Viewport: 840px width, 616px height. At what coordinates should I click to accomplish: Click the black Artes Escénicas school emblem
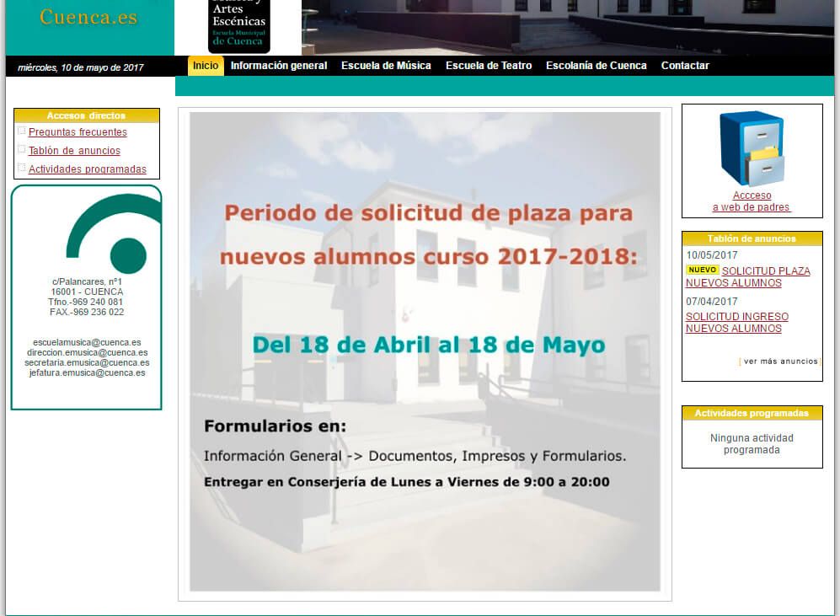pyautogui.click(x=240, y=24)
